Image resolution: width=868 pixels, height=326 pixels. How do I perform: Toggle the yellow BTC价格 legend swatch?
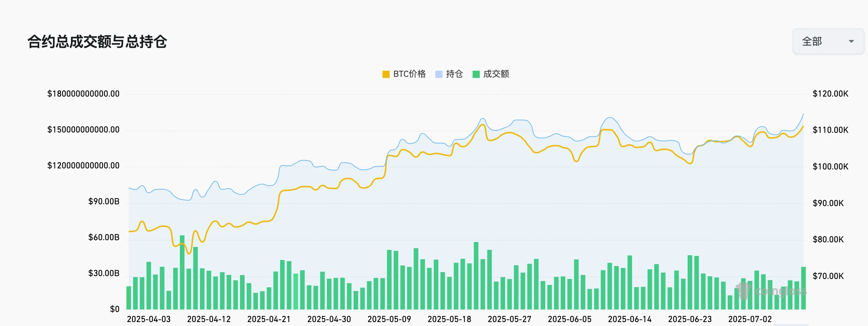(386, 74)
